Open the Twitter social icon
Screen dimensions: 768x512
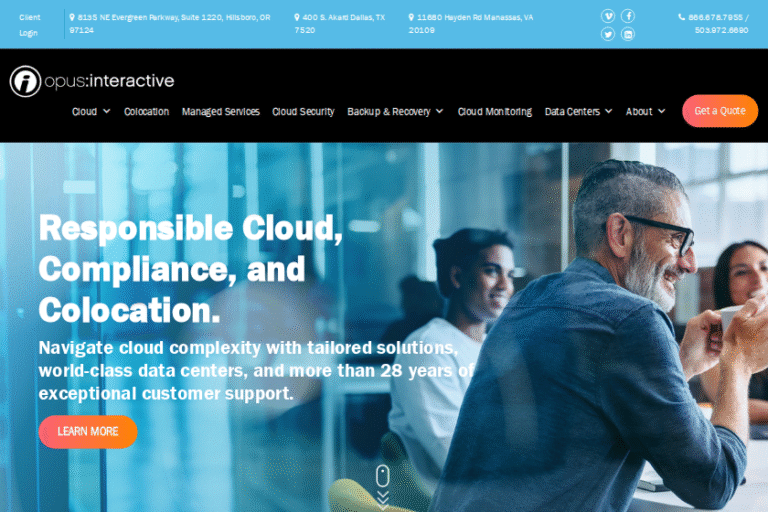[608, 34]
